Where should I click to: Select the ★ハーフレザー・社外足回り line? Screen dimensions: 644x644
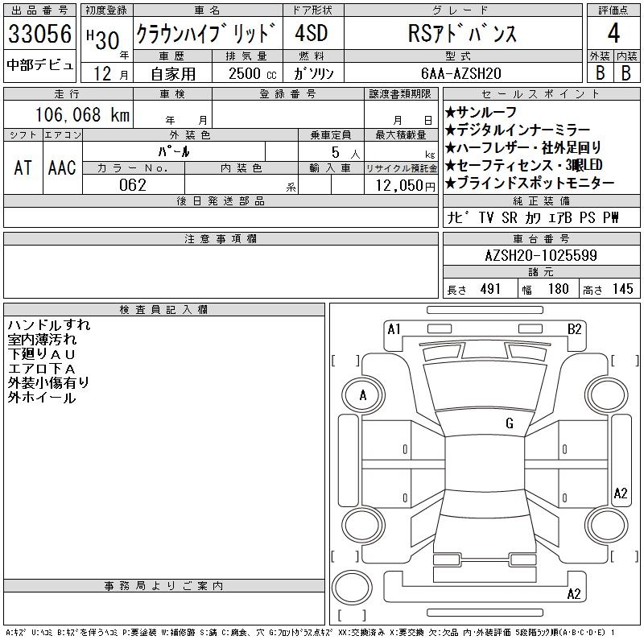click(523, 147)
